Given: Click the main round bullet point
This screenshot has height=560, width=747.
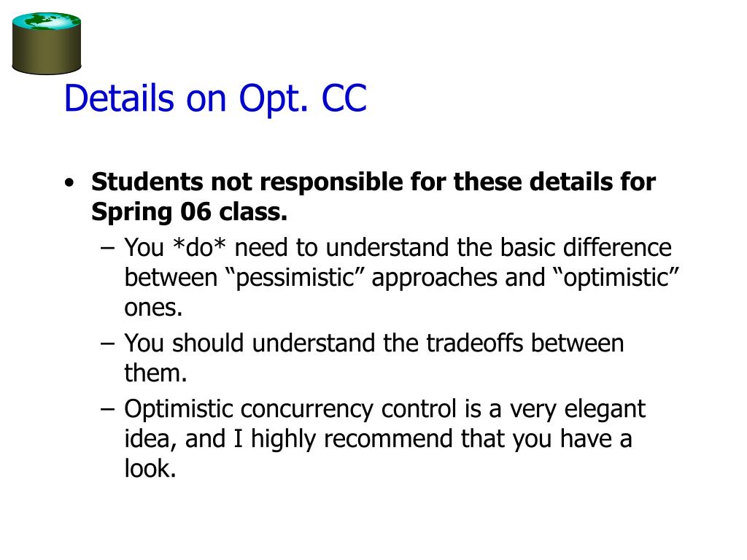Looking at the screenshot, I should tap(69, 182).
